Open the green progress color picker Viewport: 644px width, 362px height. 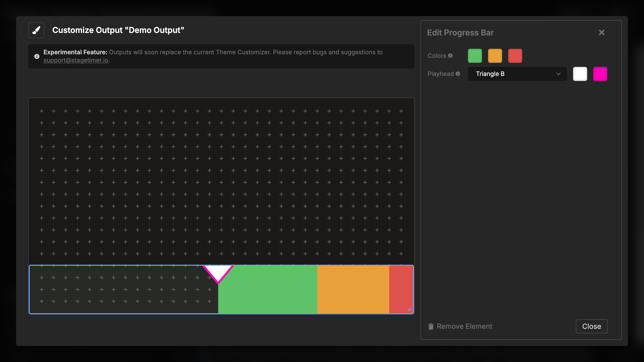(475, 56)
